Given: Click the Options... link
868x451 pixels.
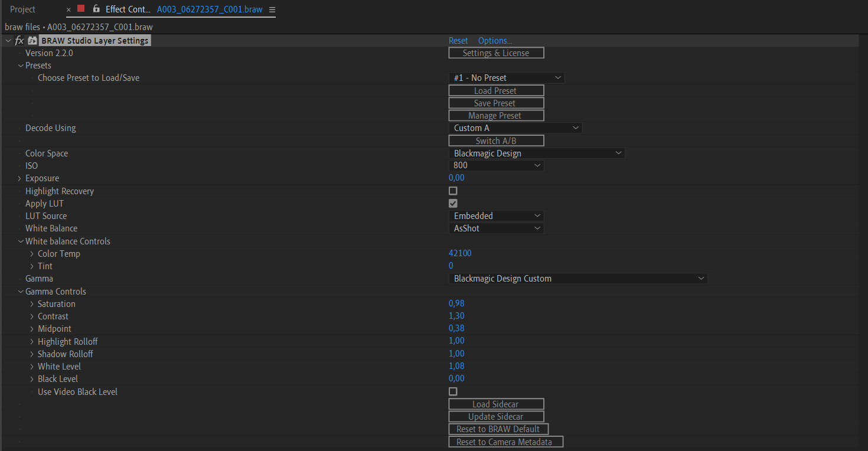Looking at the screenshot, I should (495, 41).
